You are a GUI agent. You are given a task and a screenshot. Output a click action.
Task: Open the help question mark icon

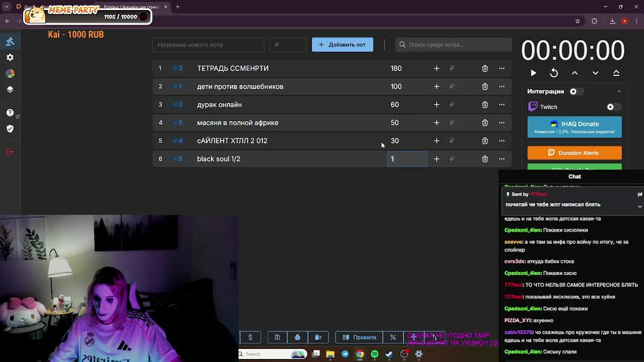coord(10,113)
